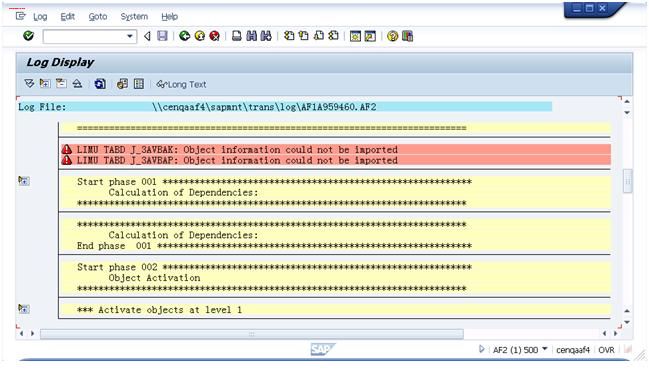Click the 'End phase 001' log line
Viewport: 649px width, 375px height.
coord(274,246)
